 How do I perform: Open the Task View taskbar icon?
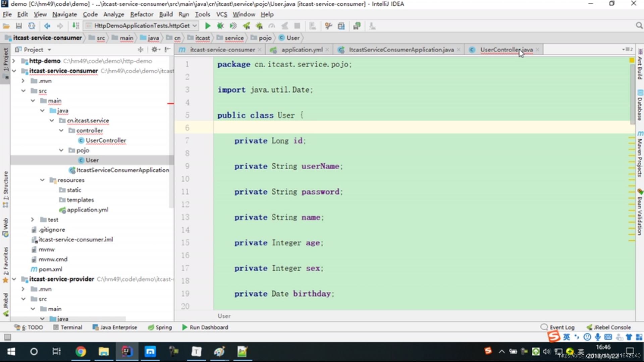(57, 351)
